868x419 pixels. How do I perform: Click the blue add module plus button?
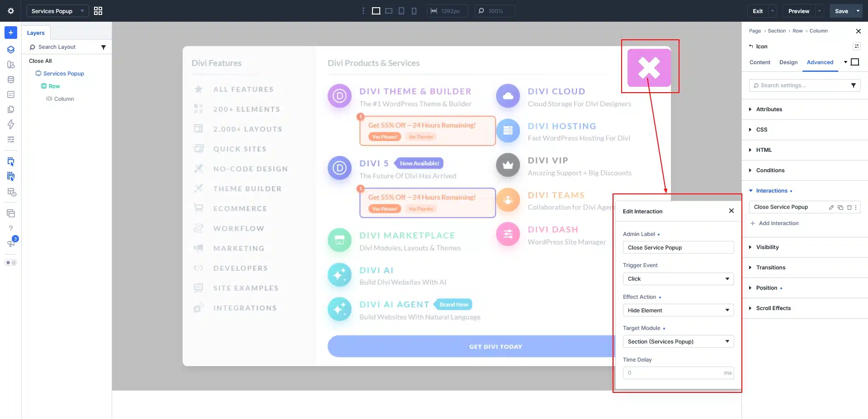click(11, 33)
